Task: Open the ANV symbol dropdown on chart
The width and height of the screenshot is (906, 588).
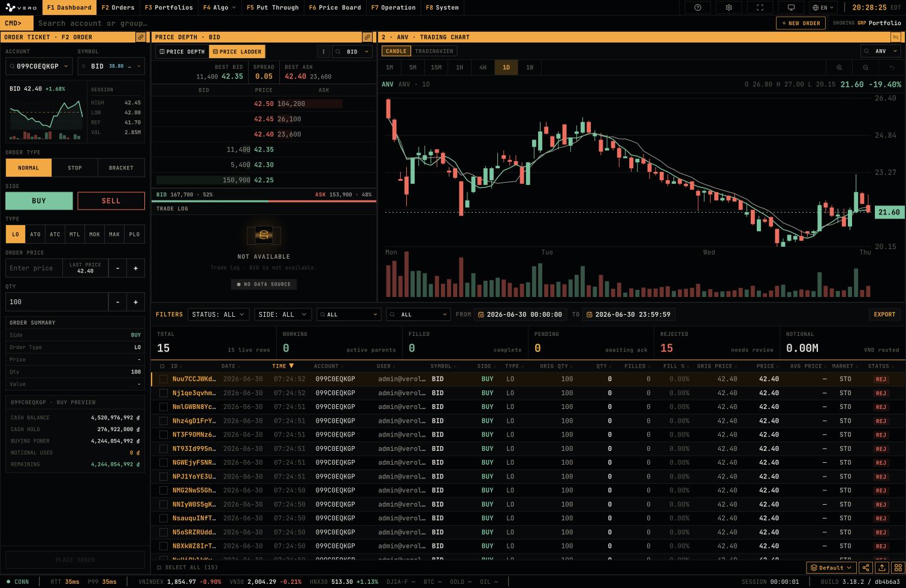Action: [x=881, y=51]
